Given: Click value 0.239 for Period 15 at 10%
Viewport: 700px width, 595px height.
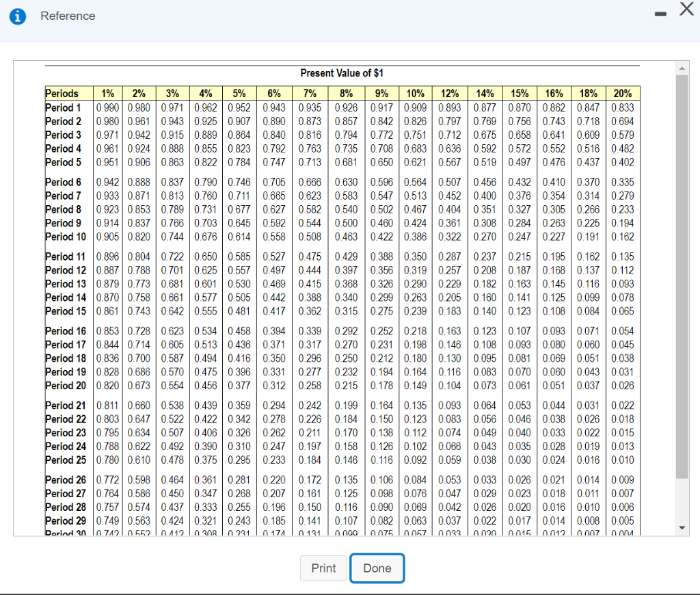Looking at the screenshot, I should pos(415,311).
